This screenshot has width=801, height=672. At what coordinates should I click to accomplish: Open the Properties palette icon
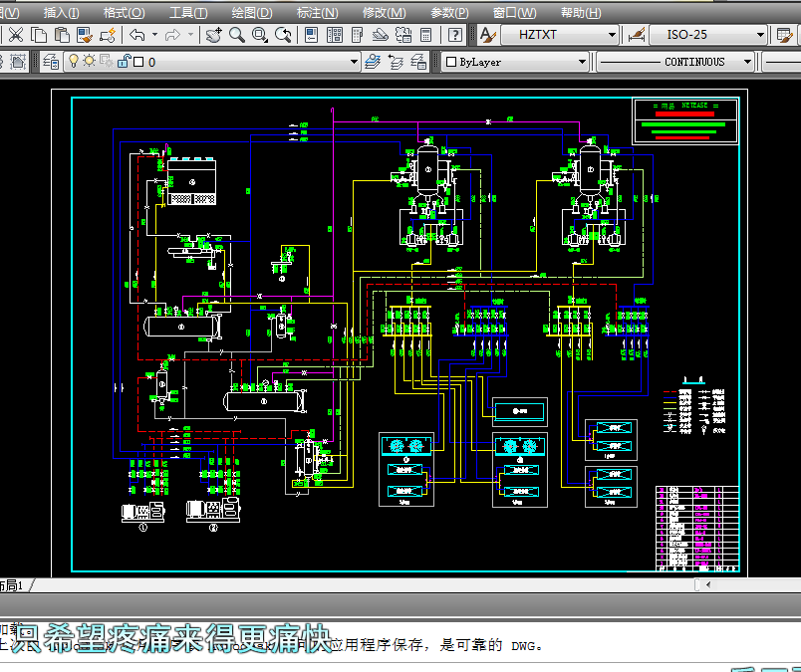pos(311,35)
